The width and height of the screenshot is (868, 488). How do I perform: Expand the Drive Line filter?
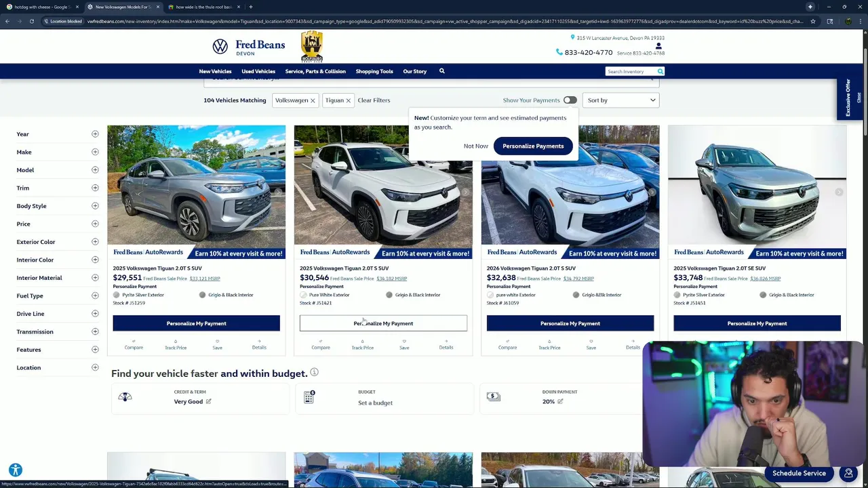pyautogui.click(x=95, y=314)
